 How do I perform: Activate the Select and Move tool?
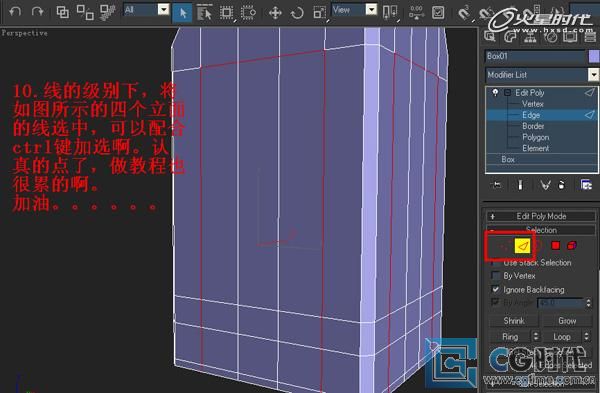coord(275,13)
